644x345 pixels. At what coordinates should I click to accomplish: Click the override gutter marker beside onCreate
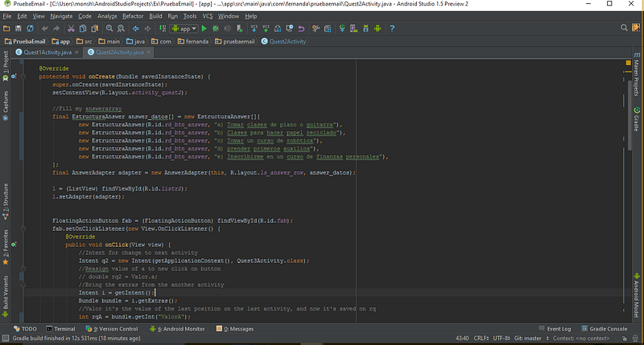tap(14, 76)
